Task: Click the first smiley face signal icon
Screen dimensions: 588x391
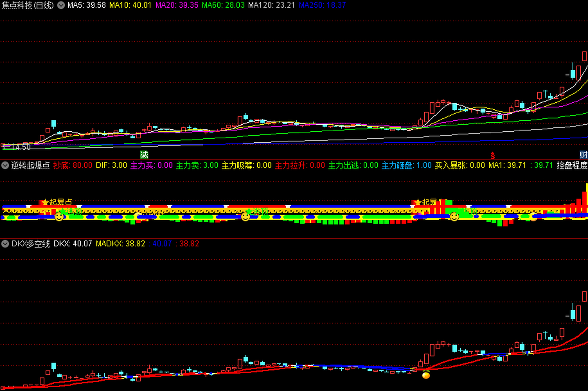Action: click(x=59, y=217)
